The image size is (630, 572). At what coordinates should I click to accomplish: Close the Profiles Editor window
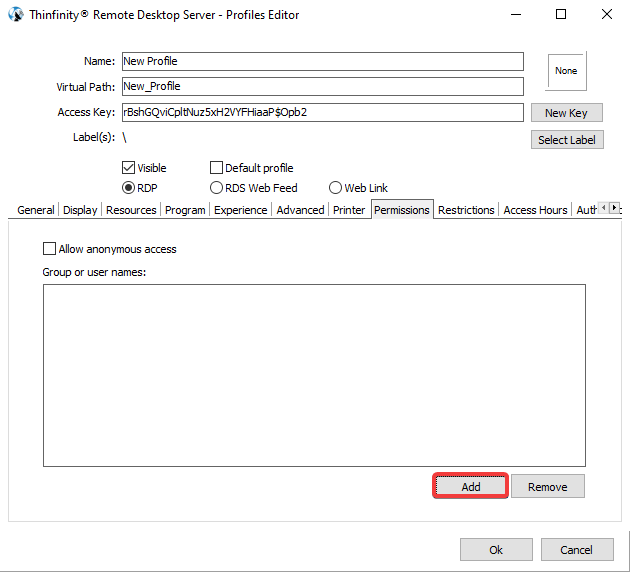(x=607, y=14)
